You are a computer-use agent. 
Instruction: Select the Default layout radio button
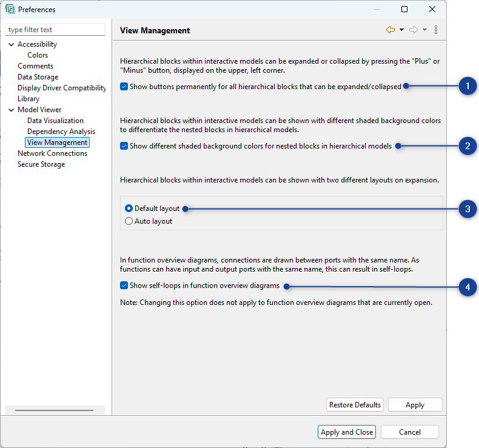(129, 209)
